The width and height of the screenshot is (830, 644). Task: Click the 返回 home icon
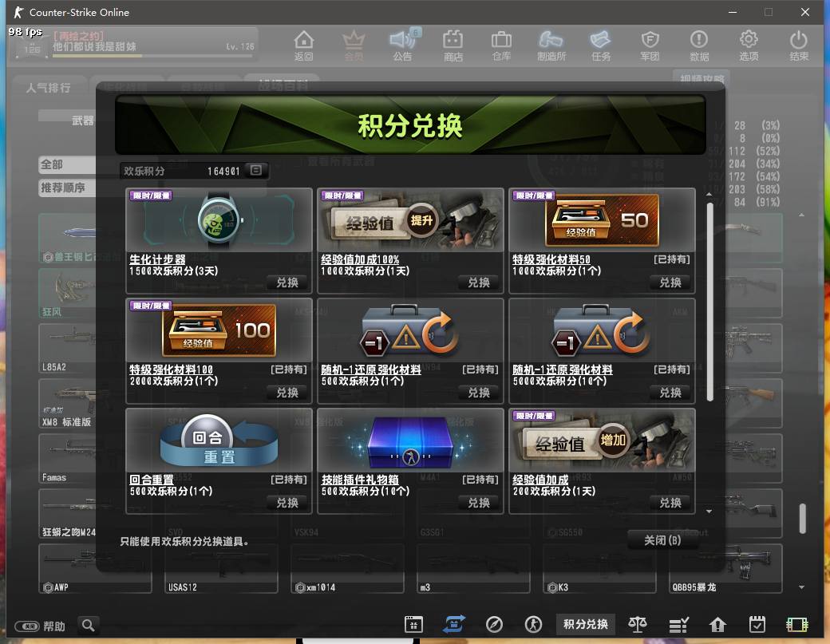303,45
